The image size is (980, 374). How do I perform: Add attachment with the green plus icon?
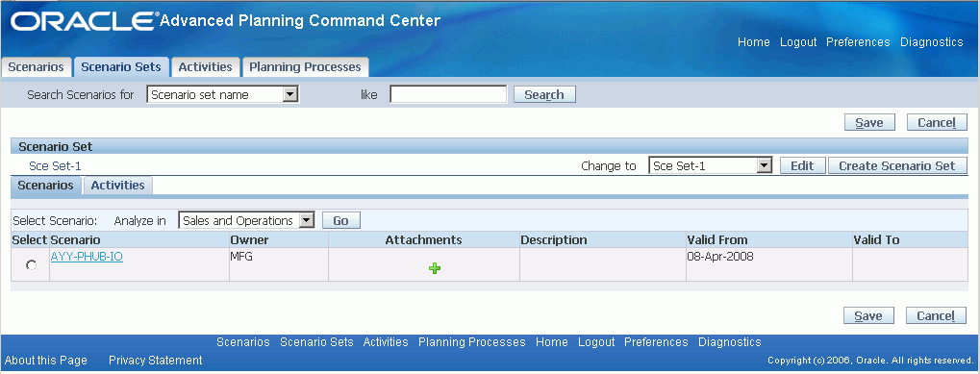[x=435, y=268]
